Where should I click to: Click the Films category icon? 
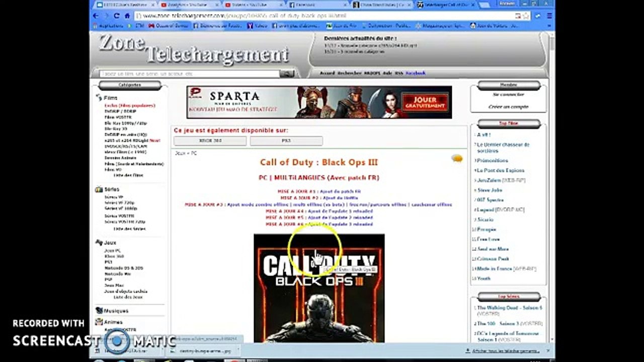click(99, 98)
